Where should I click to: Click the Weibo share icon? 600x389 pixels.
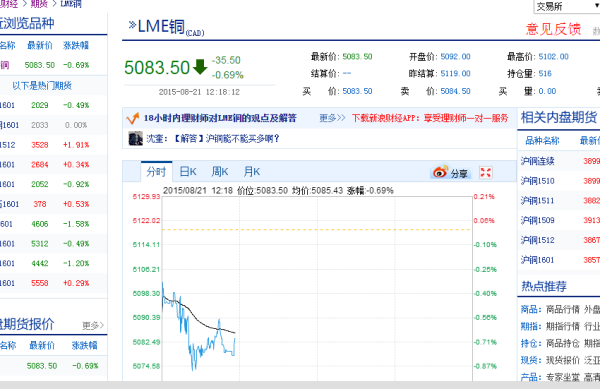[440, 172]
